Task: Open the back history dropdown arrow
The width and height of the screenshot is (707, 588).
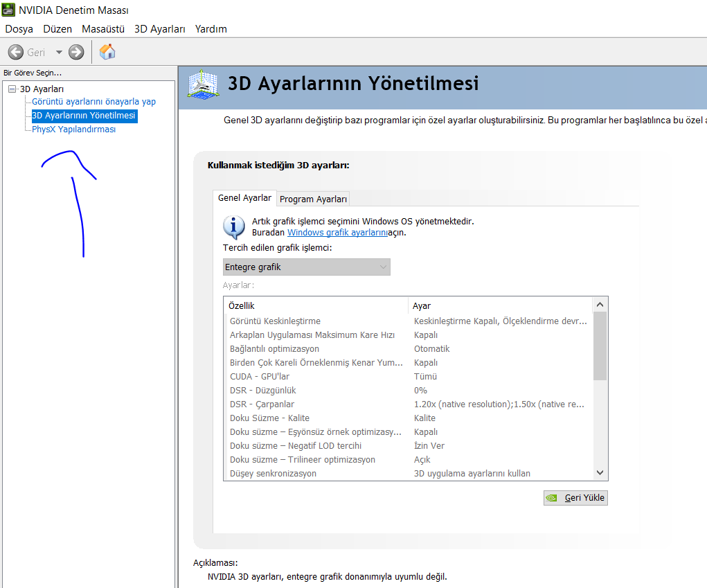Action: coord(59,53)
